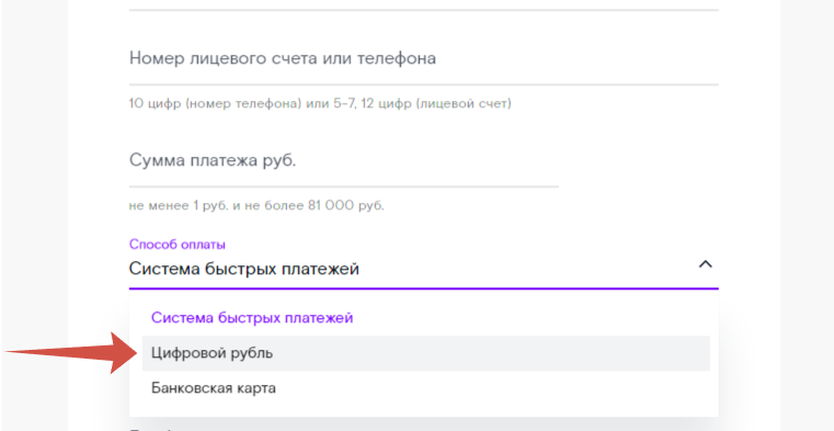The height and width of the screenshot is (431, 834).
Task: Choose Банковская карта from the list
Action: (426, 388)
